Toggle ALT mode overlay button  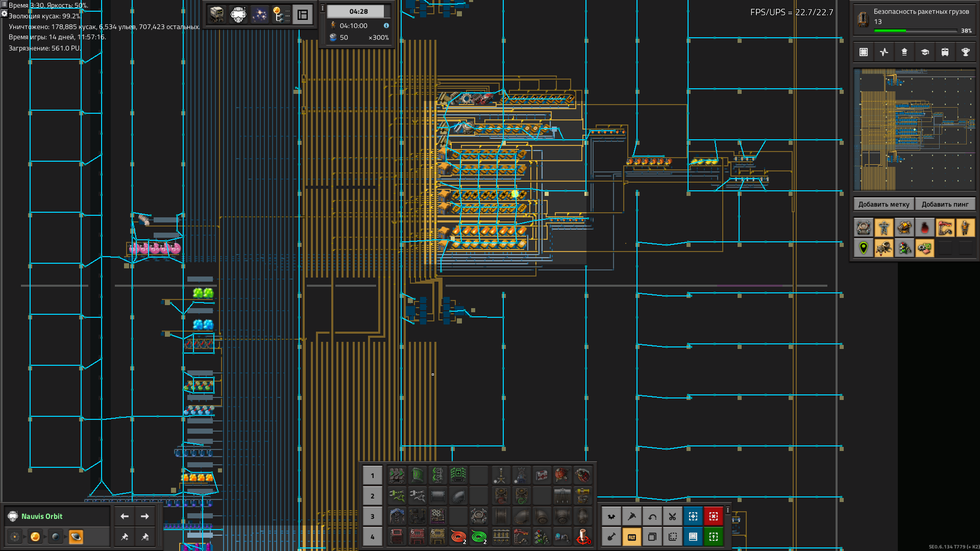631,537
